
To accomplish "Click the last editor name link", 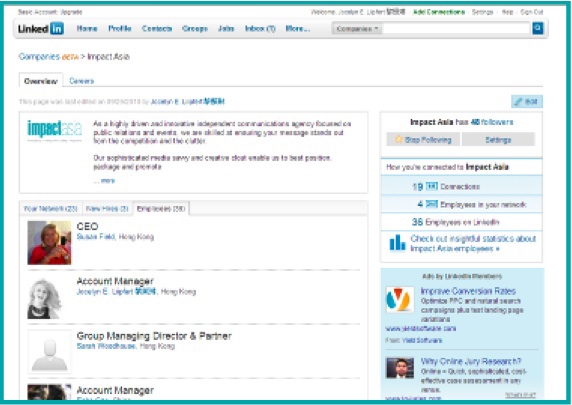I will [x=188, y=101].
